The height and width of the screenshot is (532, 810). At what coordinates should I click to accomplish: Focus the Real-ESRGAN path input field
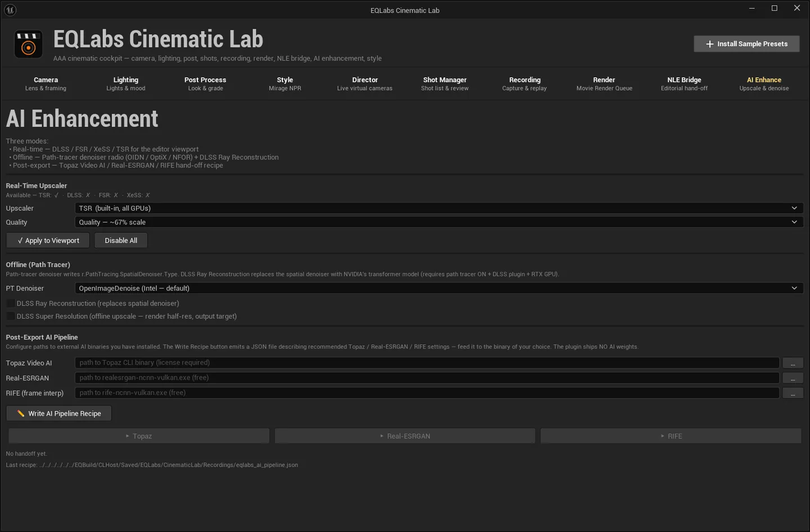[x=427, y=378]
